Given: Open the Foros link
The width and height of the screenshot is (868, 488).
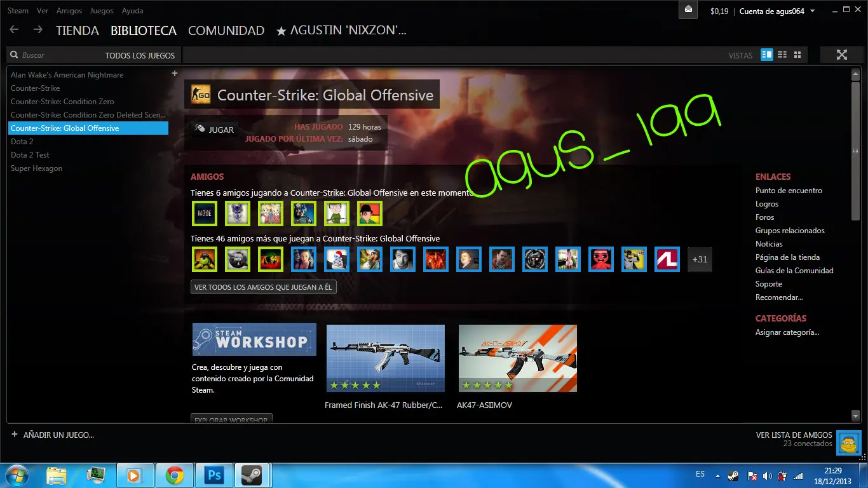Looking at the screenshot, I should (765, 217).
